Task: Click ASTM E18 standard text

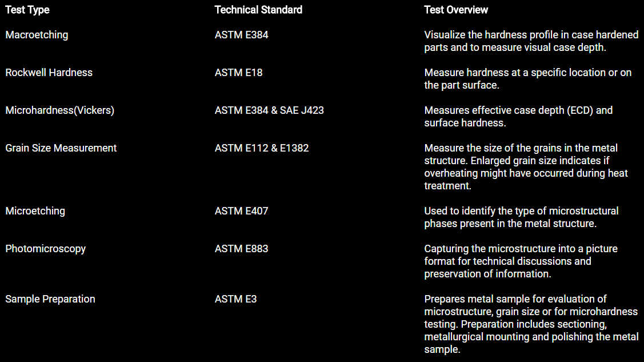Action: 238,73
